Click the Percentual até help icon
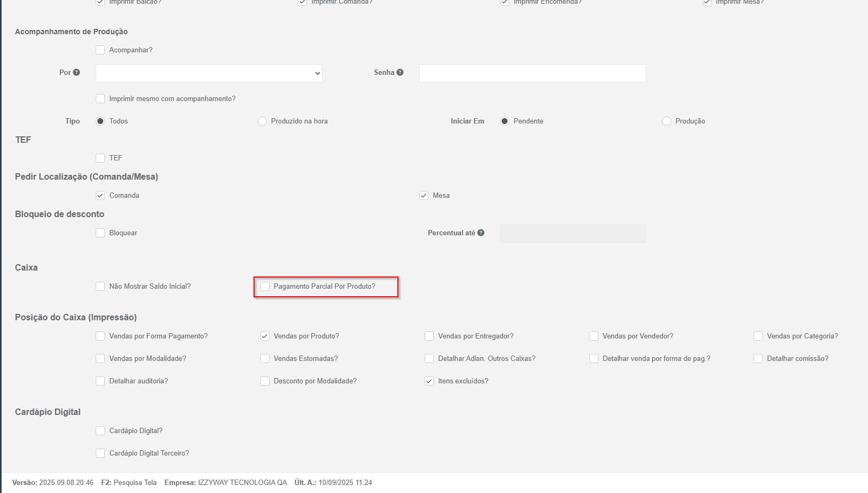868x493 pixels. 481,233
